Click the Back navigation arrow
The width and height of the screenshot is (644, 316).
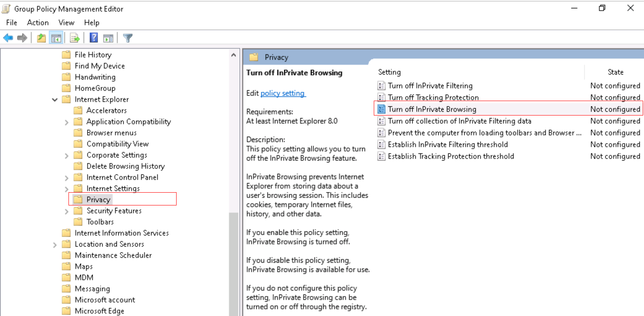(8, 38)
